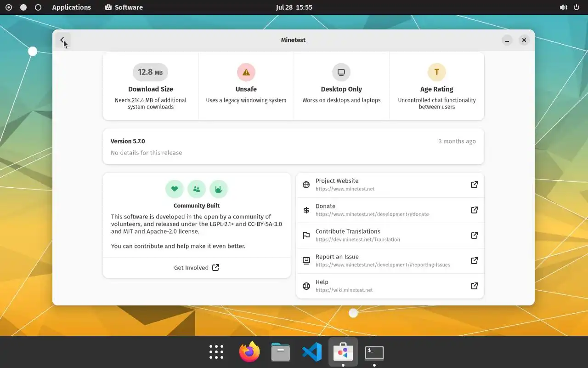Click the green heart community icon
The image size is (588, 368).
tap(175, 189)
